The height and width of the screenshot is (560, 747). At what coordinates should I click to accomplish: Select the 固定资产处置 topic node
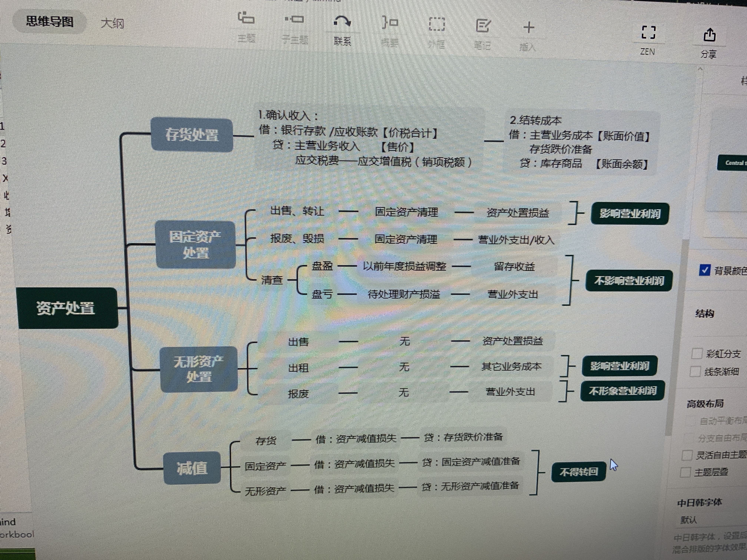[195, 245]
